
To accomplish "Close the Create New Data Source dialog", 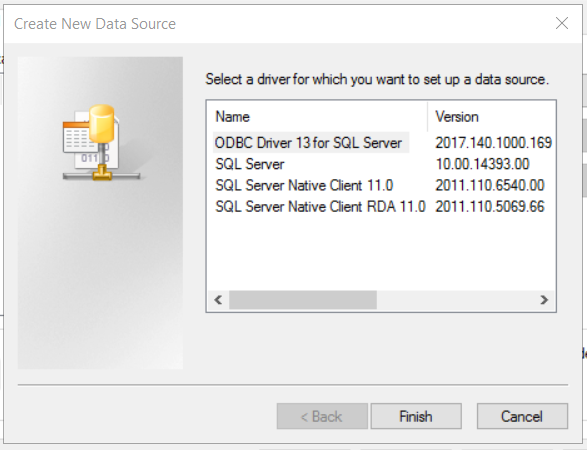I will (562, 23).
